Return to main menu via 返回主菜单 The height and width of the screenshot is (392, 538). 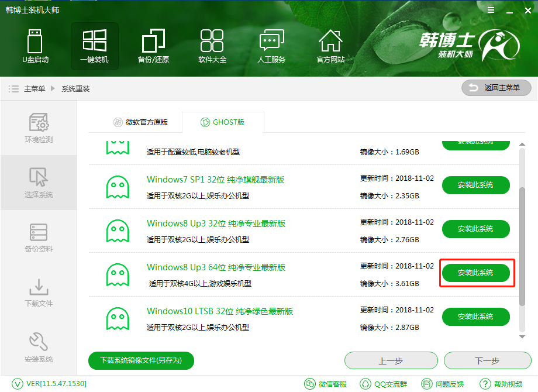tap(496, 88)
